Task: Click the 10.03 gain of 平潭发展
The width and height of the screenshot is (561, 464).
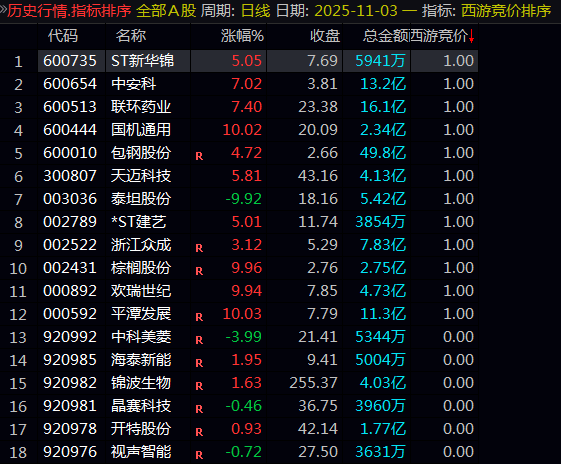Action: [242, 314]
